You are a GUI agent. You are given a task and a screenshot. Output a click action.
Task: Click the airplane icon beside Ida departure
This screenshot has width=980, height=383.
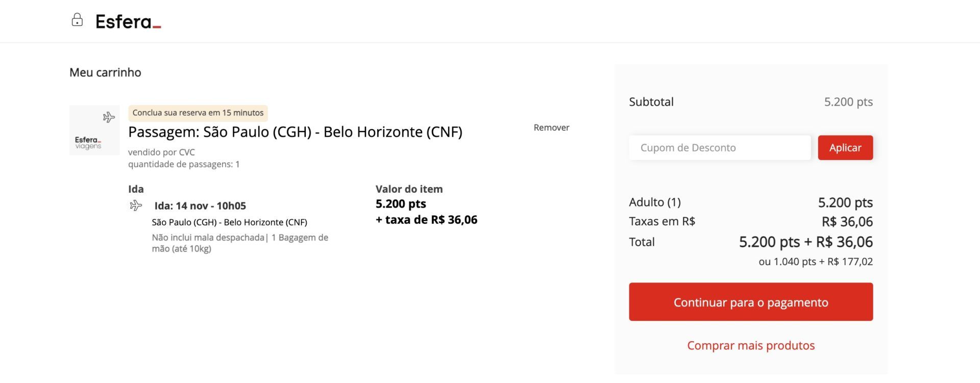(x=136, y=206)
